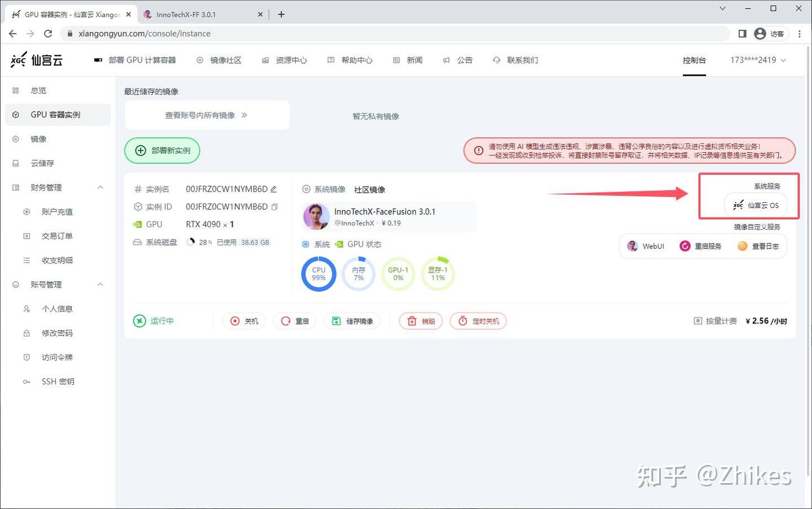This screenshot has width=812, height=509.
Task: Switch to 控制台 tab in top navigation
Action: [694, 60]
